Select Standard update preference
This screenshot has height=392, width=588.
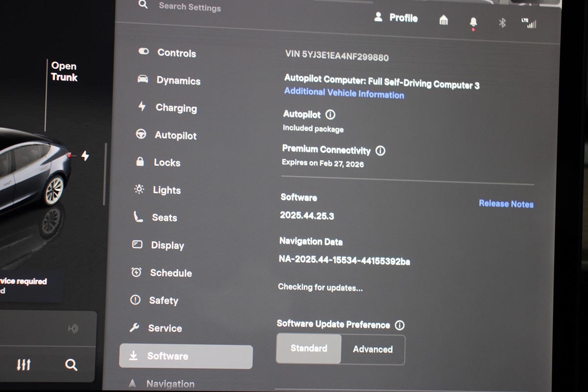point(309,348)
